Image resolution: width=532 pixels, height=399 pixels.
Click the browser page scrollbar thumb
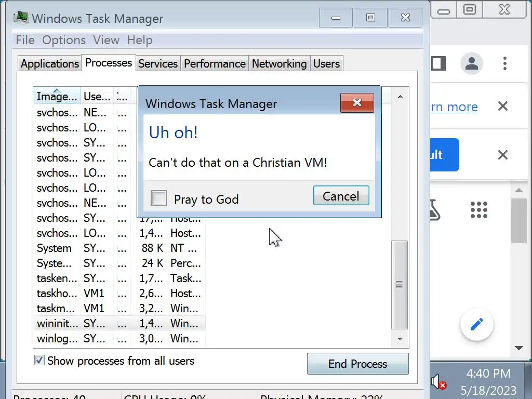tap(519, 221)
